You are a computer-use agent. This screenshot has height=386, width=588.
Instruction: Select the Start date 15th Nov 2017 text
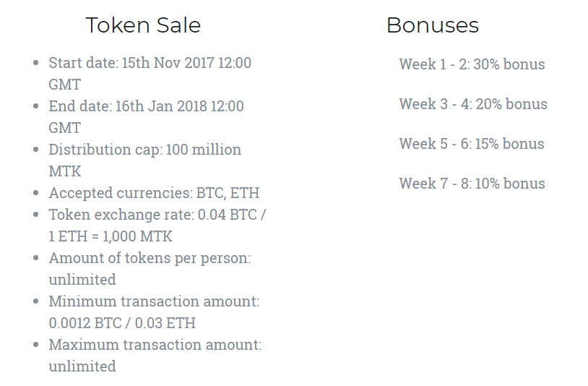(150, 63)
